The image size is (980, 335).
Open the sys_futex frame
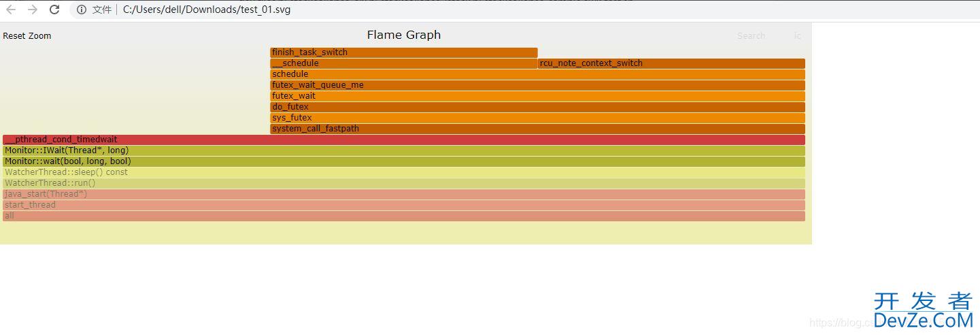[537, 118]
